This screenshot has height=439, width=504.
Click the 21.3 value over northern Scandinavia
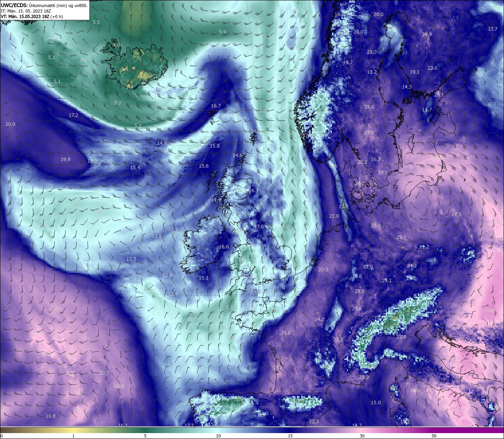(x=372, y=52)
